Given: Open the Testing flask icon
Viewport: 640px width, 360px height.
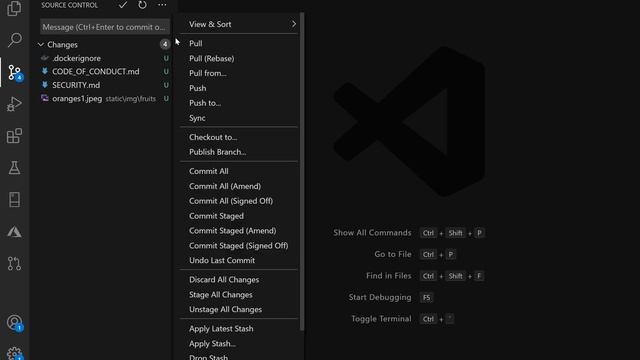Looking at the screenshot, I should coord(14,168).
